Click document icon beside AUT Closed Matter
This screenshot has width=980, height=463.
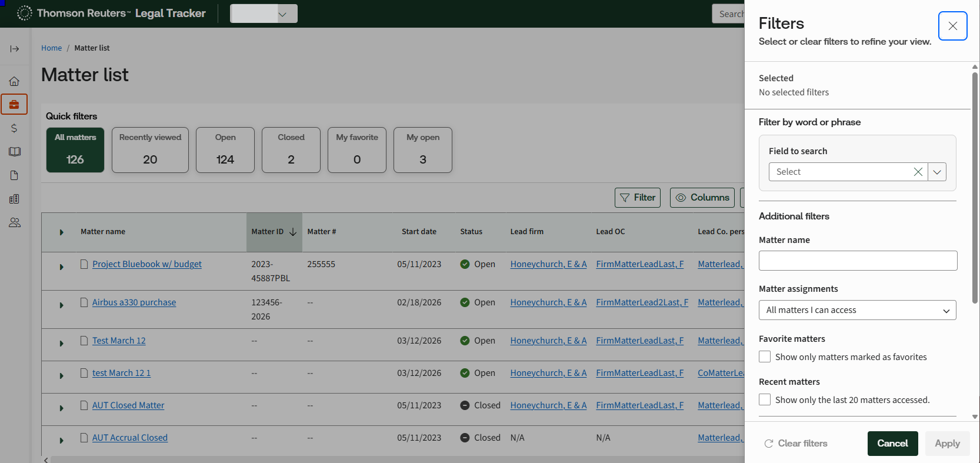pos(84,405)
